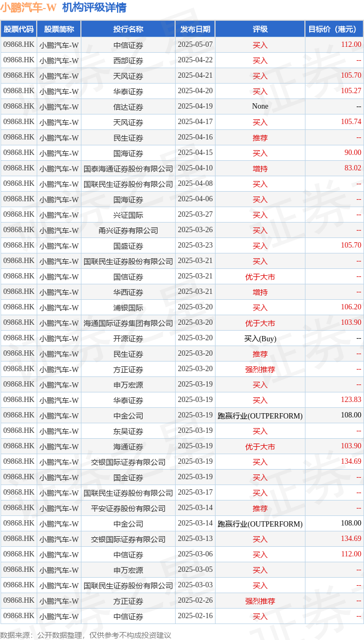Image resolution: width=364 pixels, height=640 pixels.
Task: Click the 信达证券 broker name
Action: [128, 107]
